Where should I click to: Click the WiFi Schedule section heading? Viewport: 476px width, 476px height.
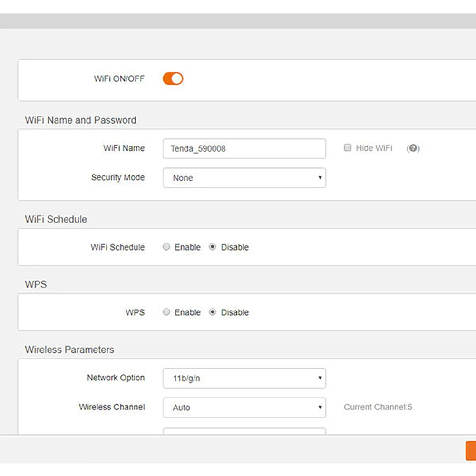click(x=56, y=219)
